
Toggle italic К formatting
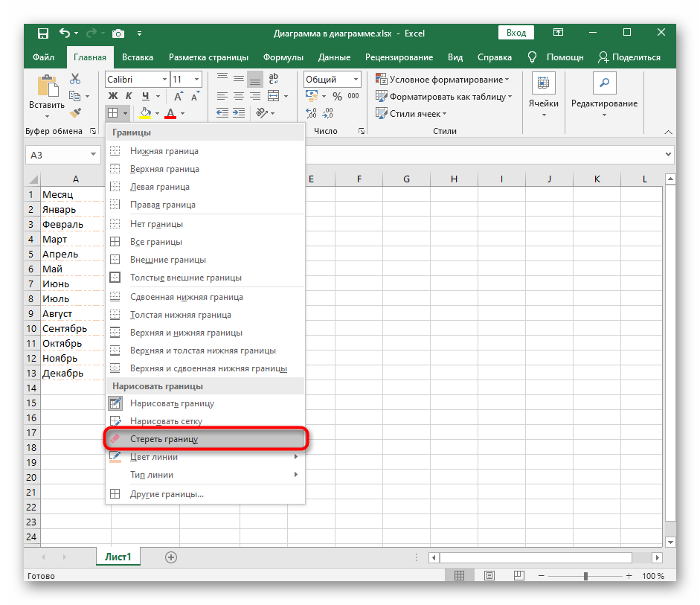[x=129, y=96]
